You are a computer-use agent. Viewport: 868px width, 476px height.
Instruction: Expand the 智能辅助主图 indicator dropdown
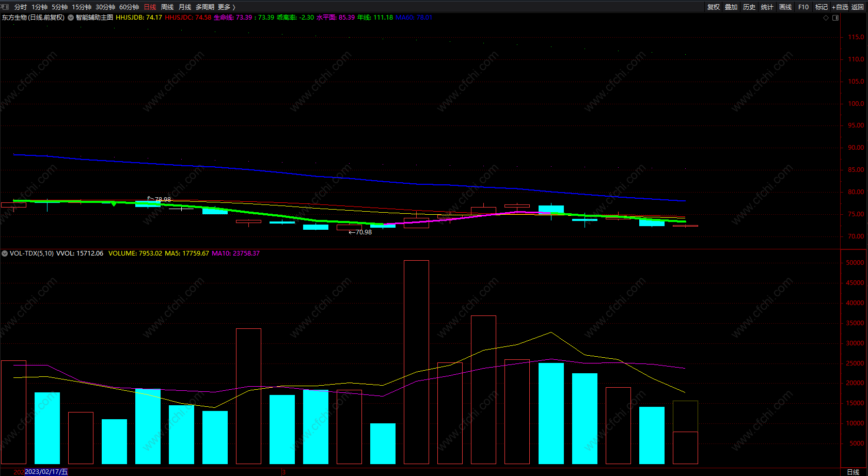pos(71,18)
